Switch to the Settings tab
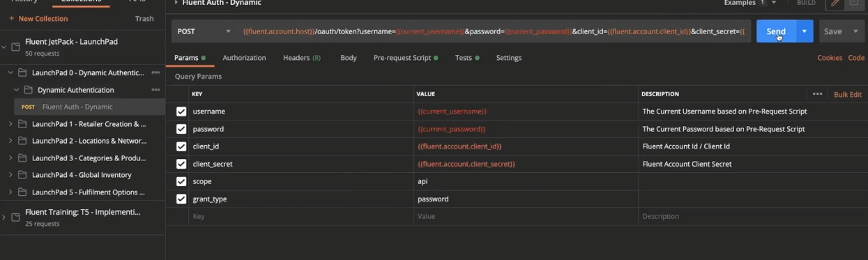This screenshot has height=260, width=868. pyautogui.click(x=509, y=58)
